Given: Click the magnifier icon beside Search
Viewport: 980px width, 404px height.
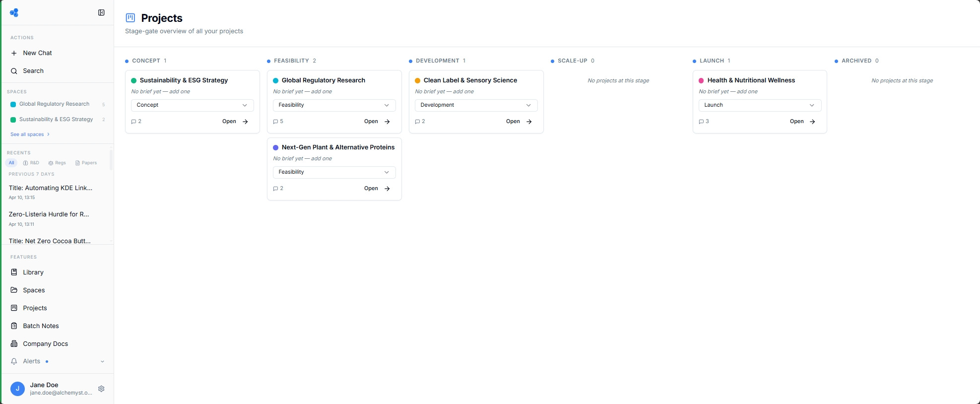Looking at the screenshot, I should [x=14, y=71].
